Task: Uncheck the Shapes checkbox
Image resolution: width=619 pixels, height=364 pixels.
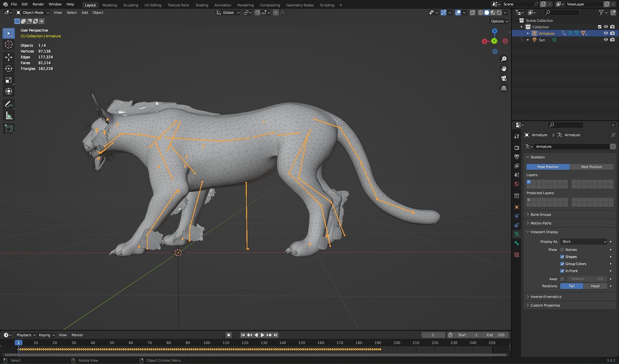Action: 562,257
